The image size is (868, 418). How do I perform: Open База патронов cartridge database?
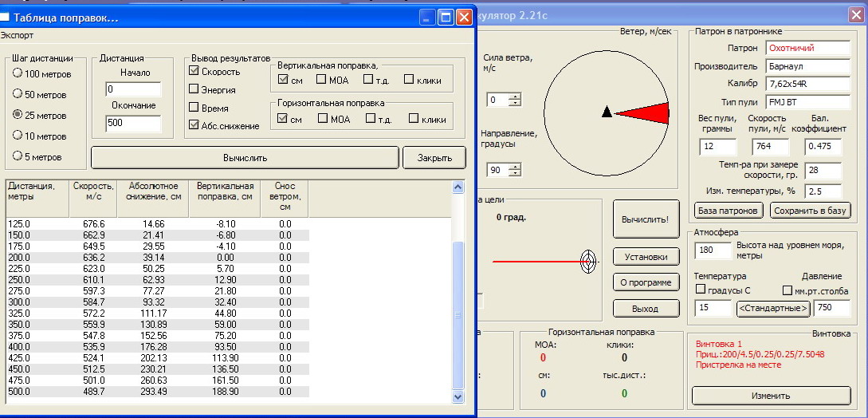coord(726,211)
